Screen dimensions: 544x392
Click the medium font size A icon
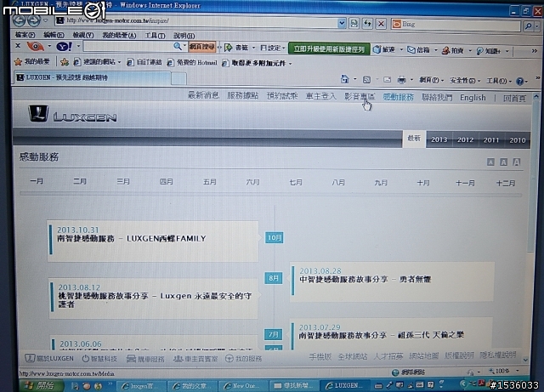click(503, 162)
